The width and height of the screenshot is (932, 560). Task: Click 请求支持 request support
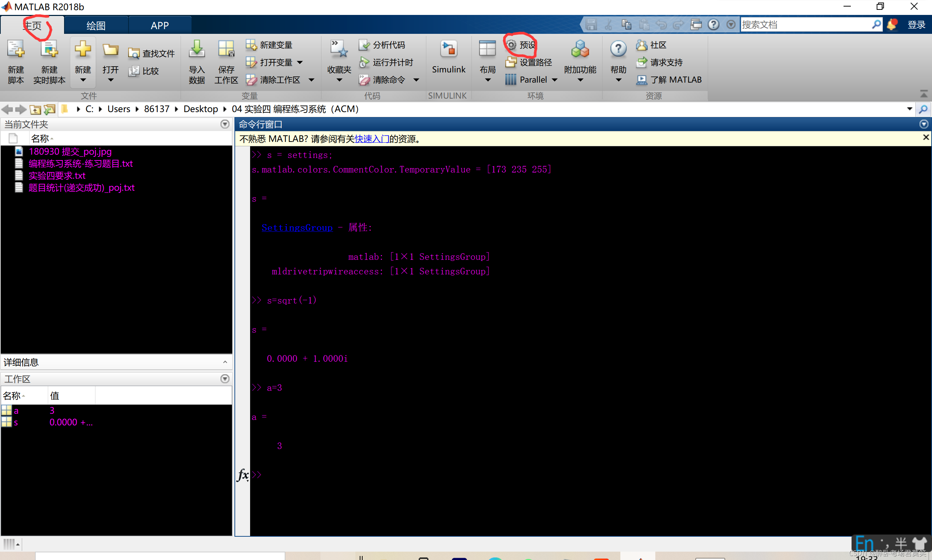click(x=659, y=62)
